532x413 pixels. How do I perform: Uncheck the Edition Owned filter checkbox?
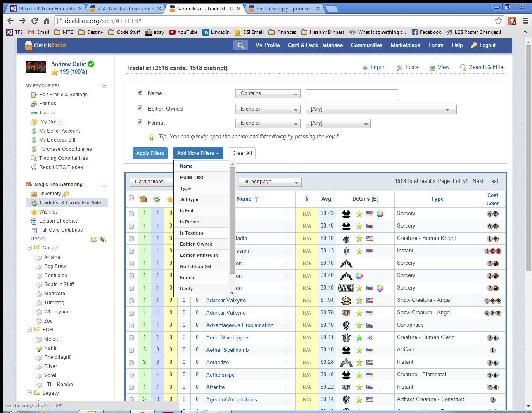(x=140, y=108)
